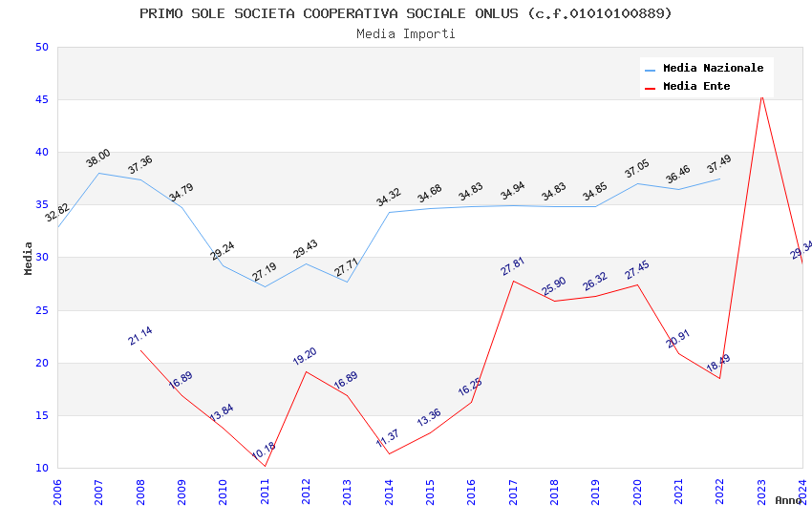
Task: Click the 45 y-axis tick label
Action: [42, 99]
